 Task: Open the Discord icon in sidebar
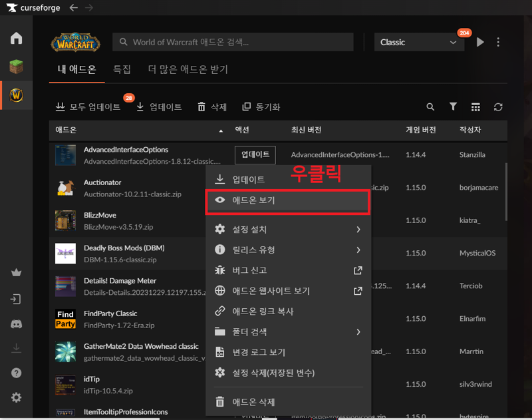tap(16, 324)
